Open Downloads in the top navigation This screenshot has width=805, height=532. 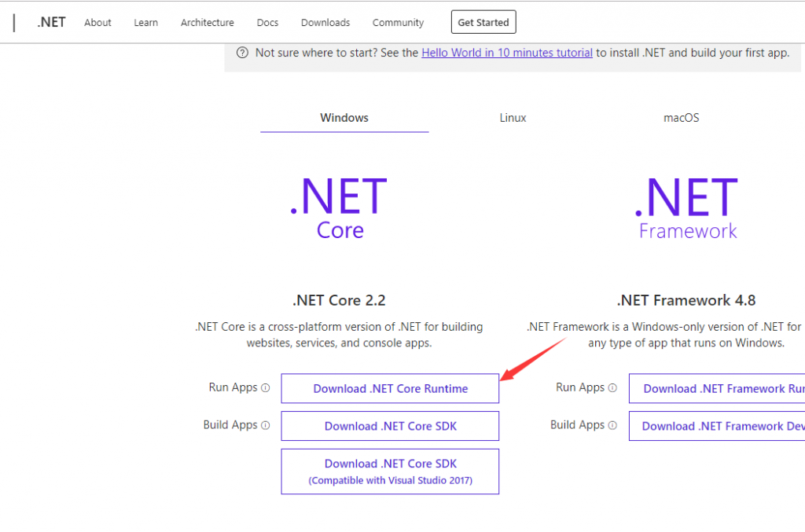coord(325,23)
